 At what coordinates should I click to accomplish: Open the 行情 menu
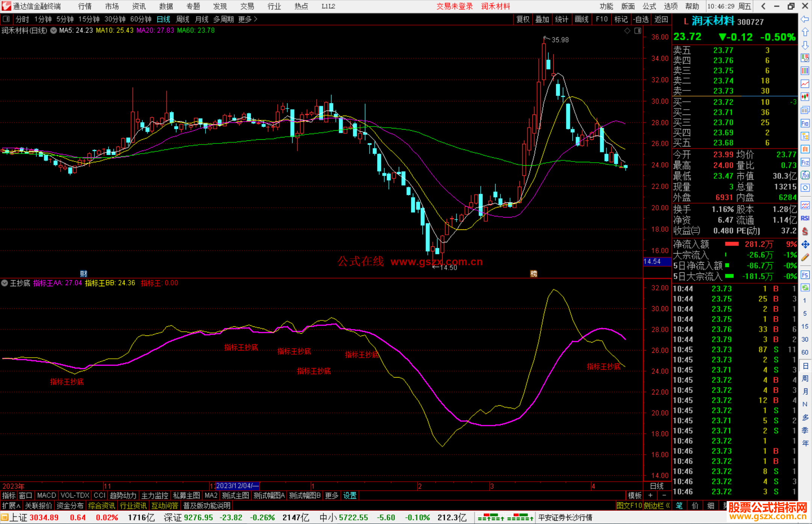click(85, 6)
